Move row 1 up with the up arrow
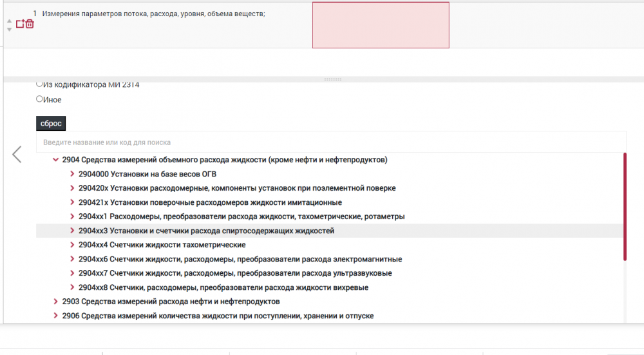Screen dimensions: 644x355 9,20
